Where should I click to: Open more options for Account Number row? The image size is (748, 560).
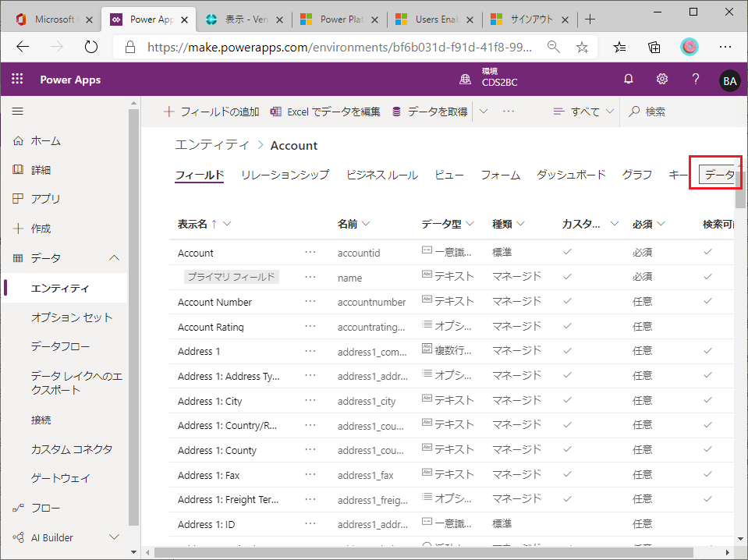(310, 302)
